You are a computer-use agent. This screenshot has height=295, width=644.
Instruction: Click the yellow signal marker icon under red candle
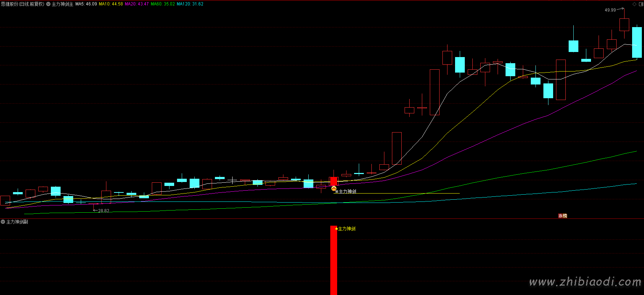[x=334, y=188]
